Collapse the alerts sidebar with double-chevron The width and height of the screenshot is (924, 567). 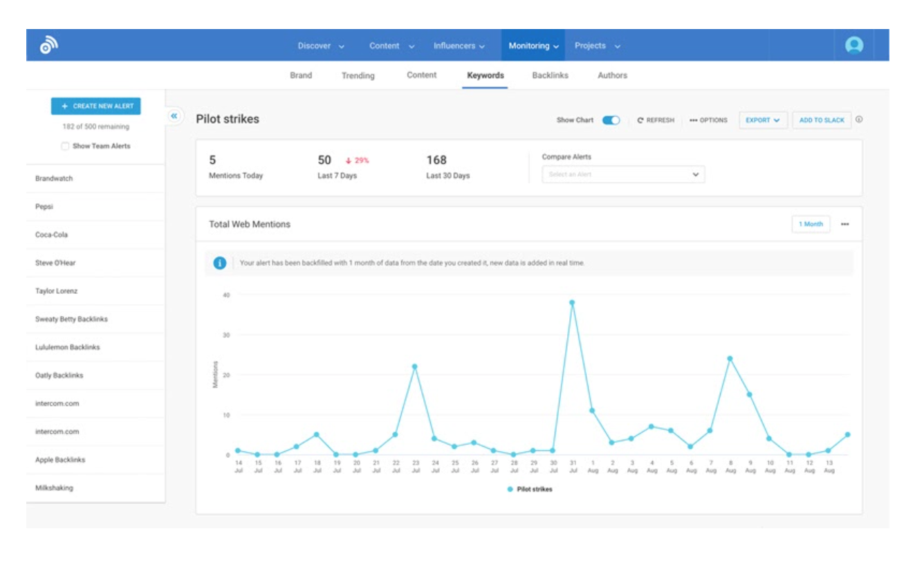(174, 116)
